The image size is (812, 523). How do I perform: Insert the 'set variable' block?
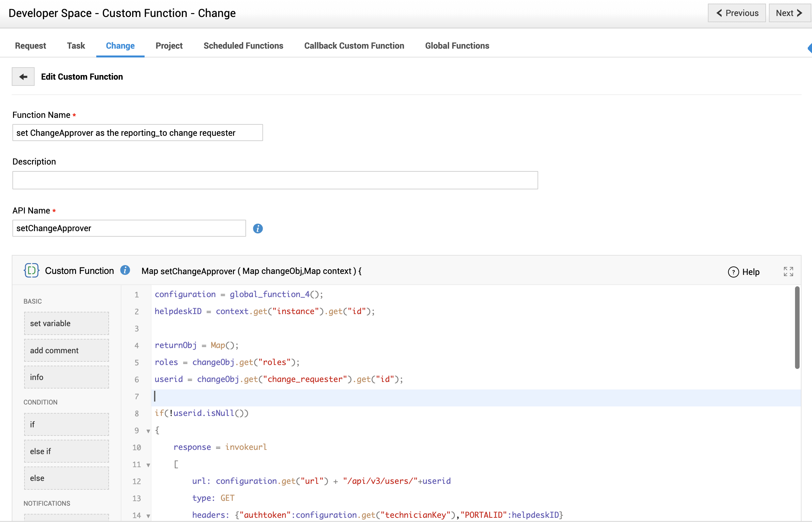pos(67,323)
